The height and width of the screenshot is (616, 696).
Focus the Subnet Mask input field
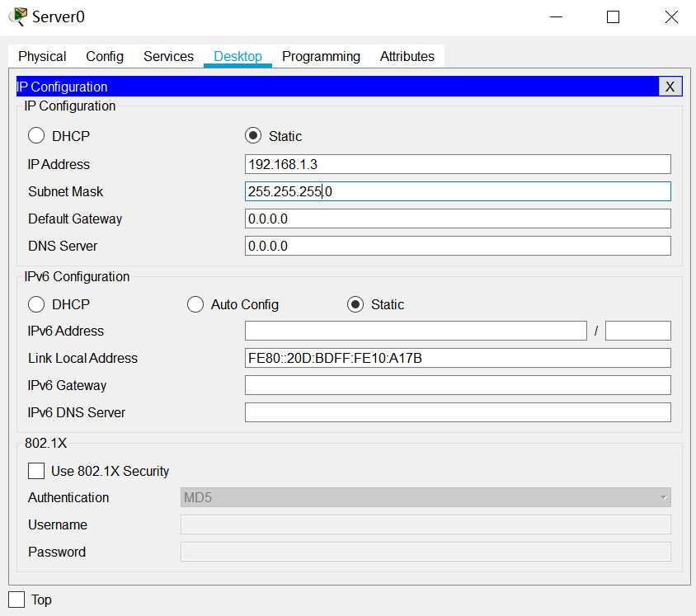click(458, 191)
